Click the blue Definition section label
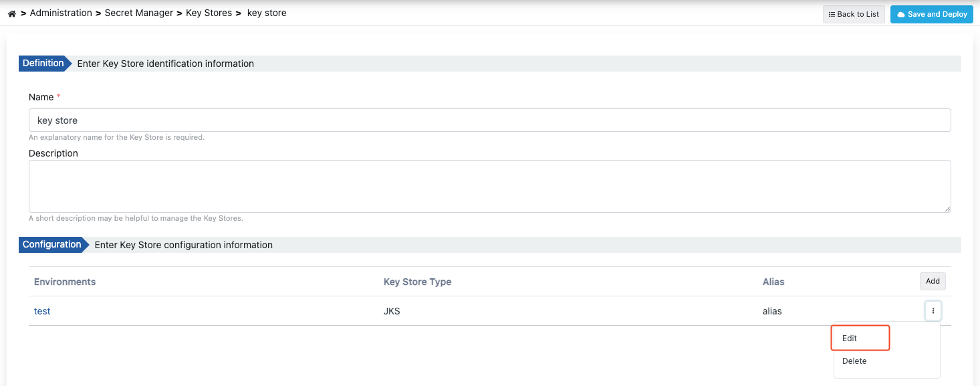The width and height of the screenshot is (980, 386). pyautogui.click(x=43, y=64)
